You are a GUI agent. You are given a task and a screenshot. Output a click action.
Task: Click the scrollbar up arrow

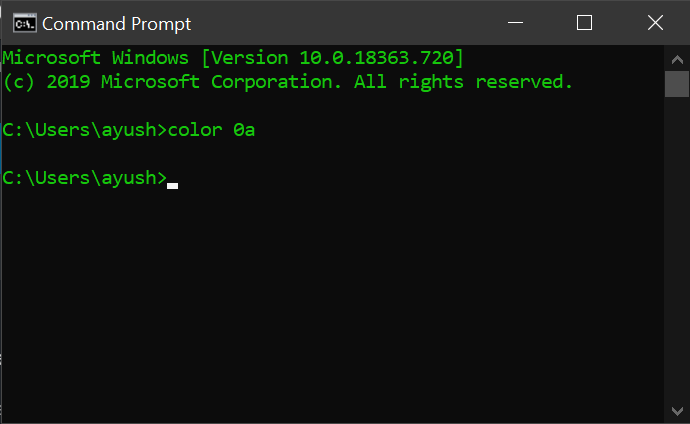click(677, 59)
